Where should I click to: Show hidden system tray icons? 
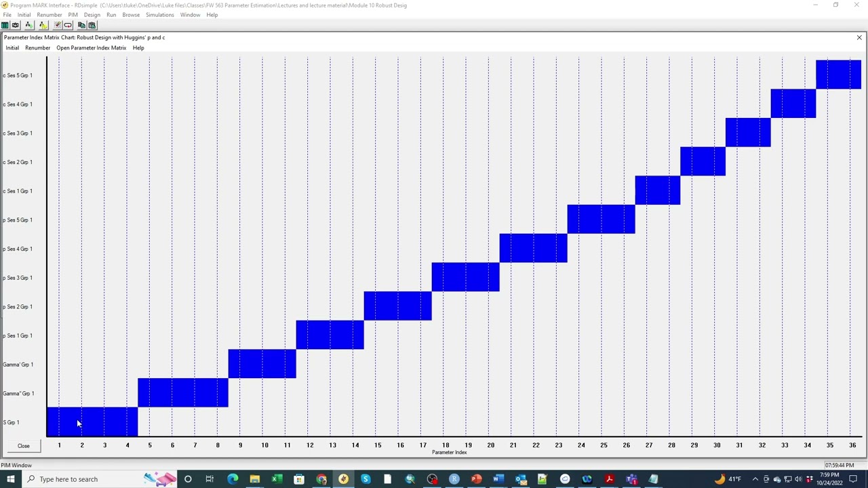point(755,479)
